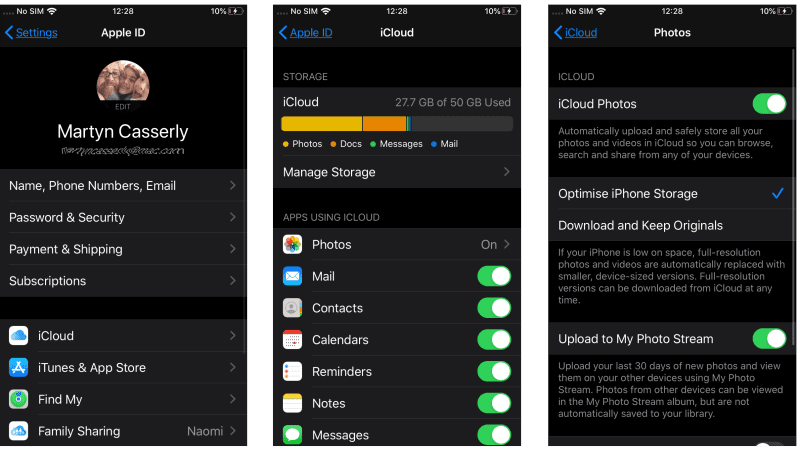Open Manage Storage

coord(397,172)
